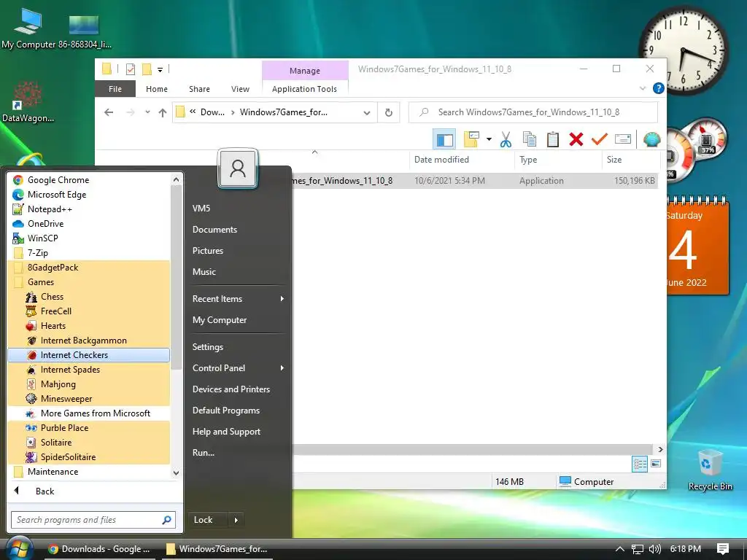The image size is (747, 560).
Task: Open the File menu in Explorer
Action: (x=115, y=89)
